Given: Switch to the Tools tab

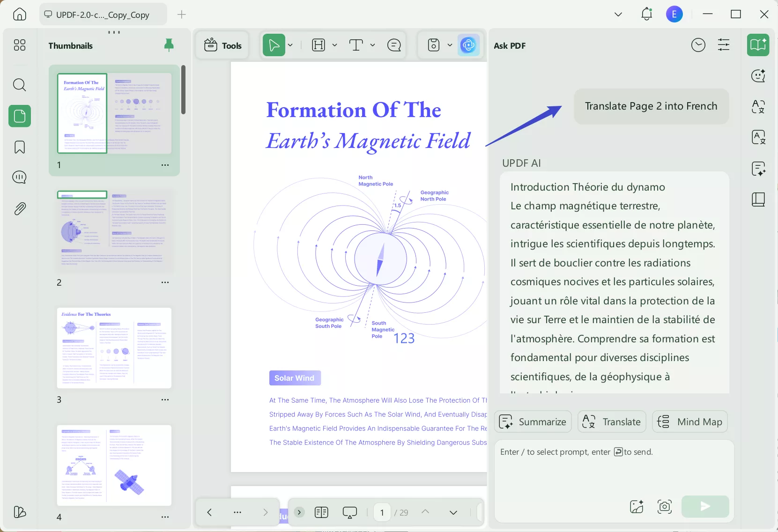Looking at the screenshot, I should coord(223,45).
